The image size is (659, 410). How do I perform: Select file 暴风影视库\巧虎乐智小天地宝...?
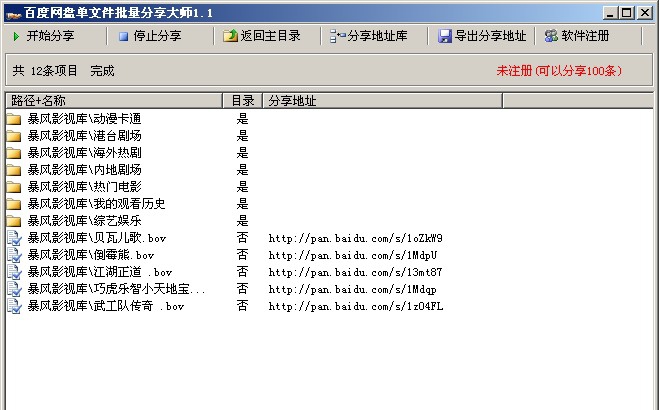tap(116, 289)
